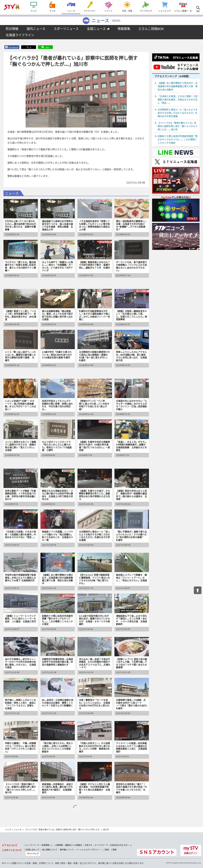The image size is (203, 868).
Task: Open the どさんこ投稿BOX menu item
Action: click(x=151, y=29)
